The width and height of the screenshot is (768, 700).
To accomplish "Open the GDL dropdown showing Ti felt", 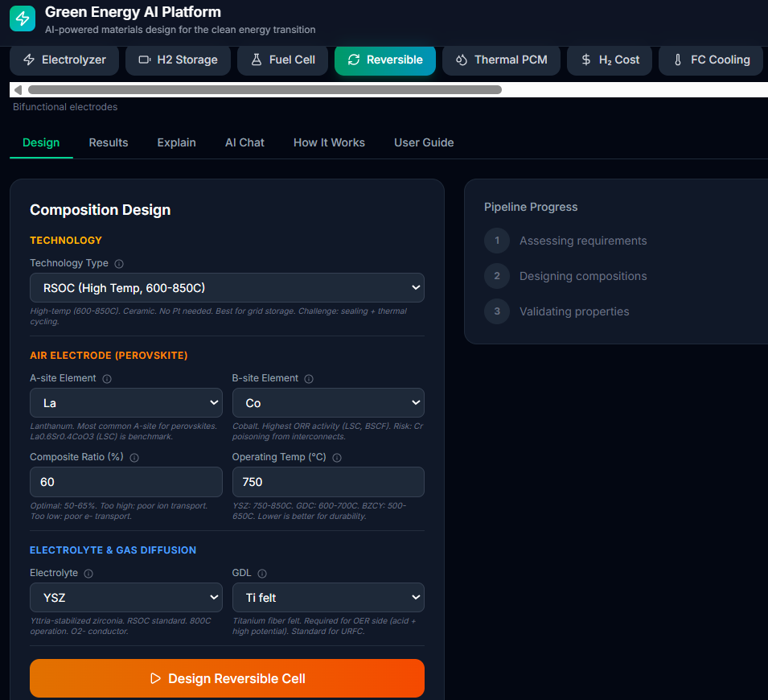I will click(x=328, y=598).
